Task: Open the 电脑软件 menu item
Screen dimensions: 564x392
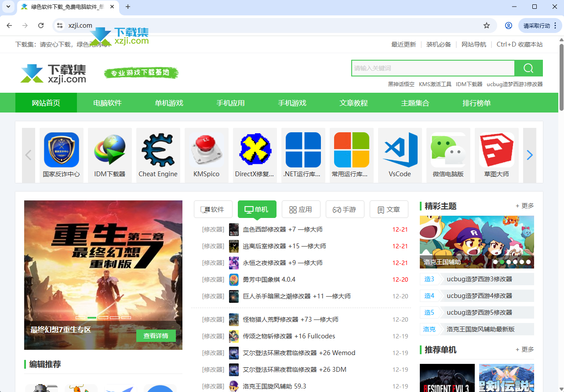Action: click(107, 102)
